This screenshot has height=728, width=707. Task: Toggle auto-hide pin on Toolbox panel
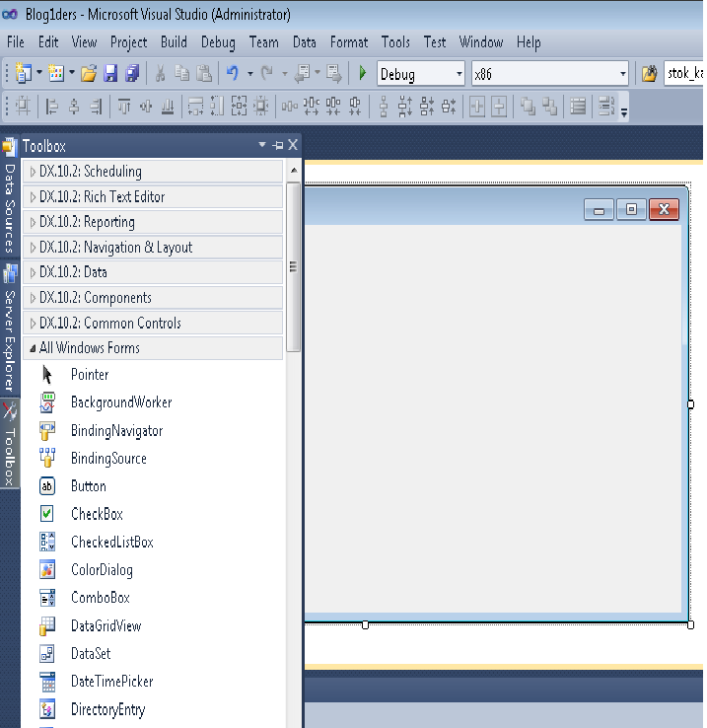(x=278, y=145)
